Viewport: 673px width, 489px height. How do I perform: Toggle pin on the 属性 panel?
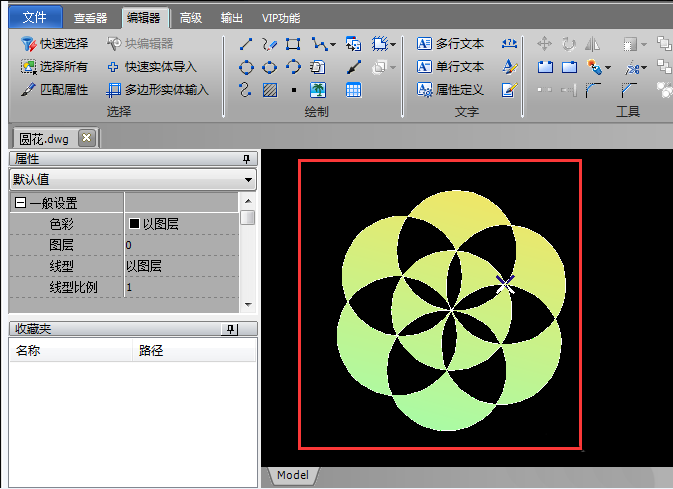click(246, 159)
